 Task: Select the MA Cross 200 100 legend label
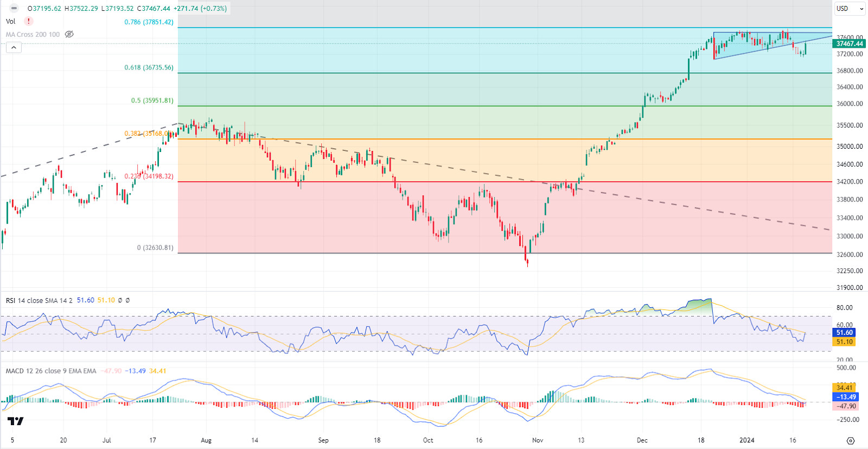click(33, 34)
